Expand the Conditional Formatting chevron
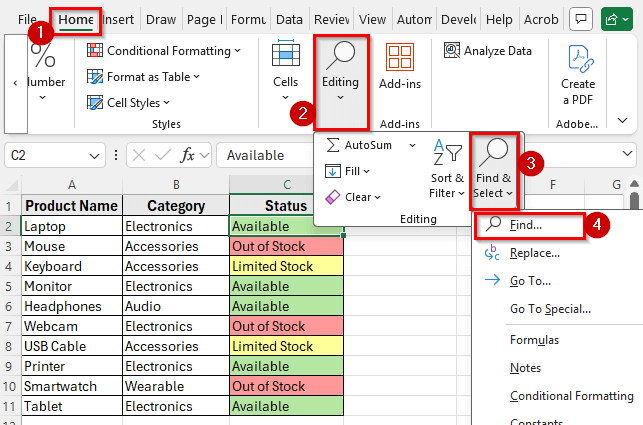643x425 pixels. pyautogui.click(x=237, y=51)
